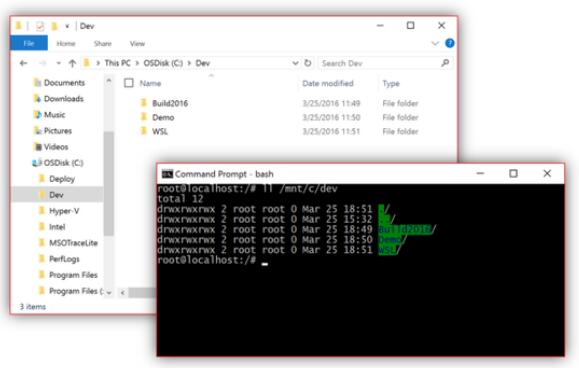Click Dev in the address breadcrumb
This screenshot has width=579, height=368.
click(x=202, y=63)
